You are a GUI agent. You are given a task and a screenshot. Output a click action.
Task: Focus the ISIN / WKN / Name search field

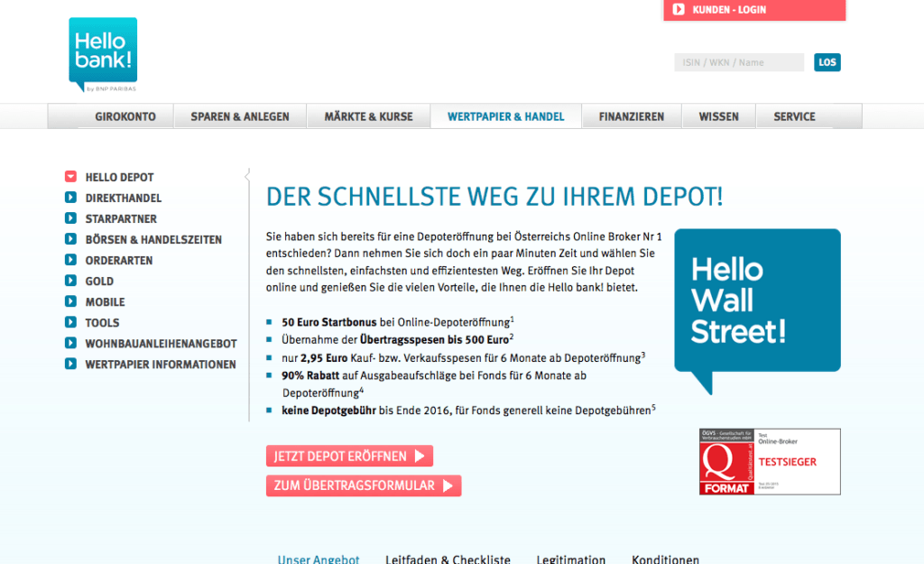(x=739, y=62)
